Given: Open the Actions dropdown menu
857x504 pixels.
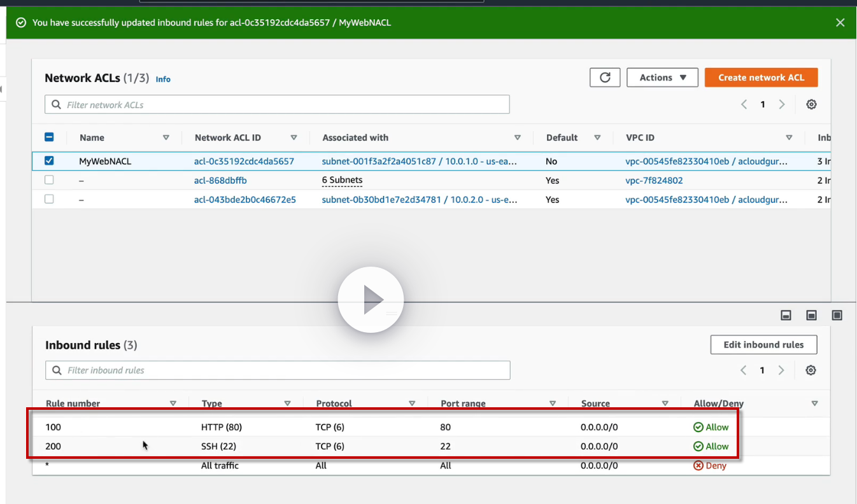Looking at the screenshot, I should pos(662,78).
